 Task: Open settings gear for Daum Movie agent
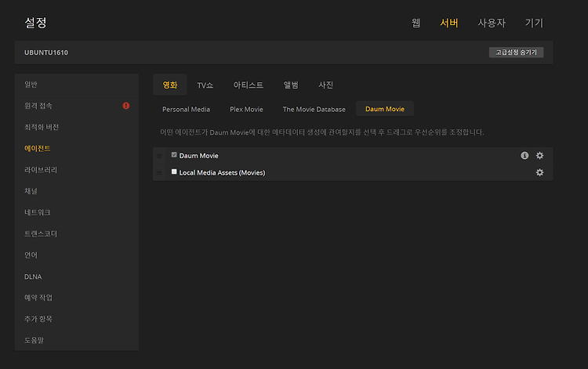(539, 155)
